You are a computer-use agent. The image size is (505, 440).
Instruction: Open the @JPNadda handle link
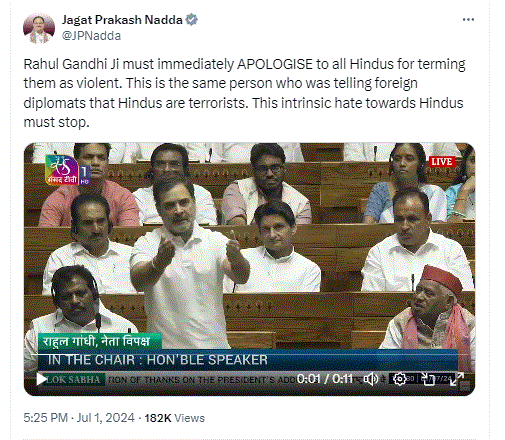click(91, 36)
